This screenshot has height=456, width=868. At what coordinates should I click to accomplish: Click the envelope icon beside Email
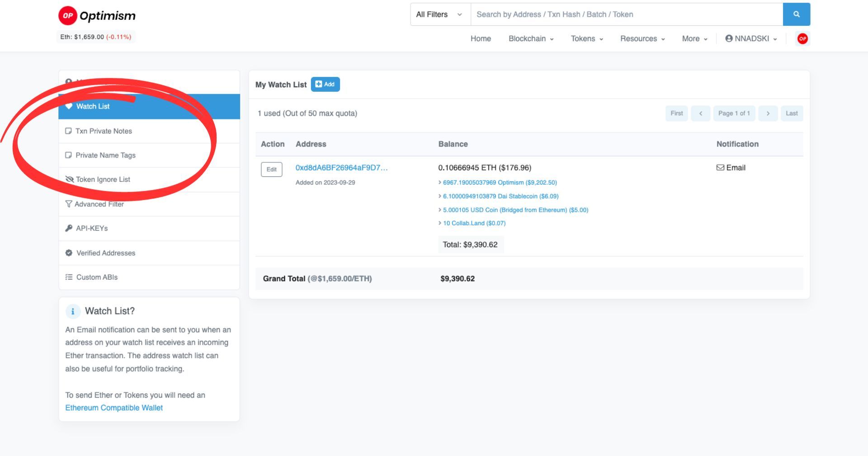[720, 168]
